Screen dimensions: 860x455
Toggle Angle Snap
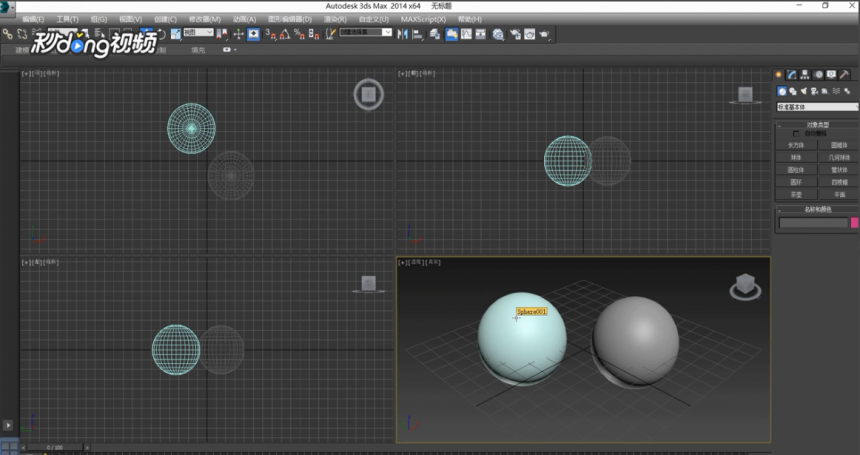(285, 34)
